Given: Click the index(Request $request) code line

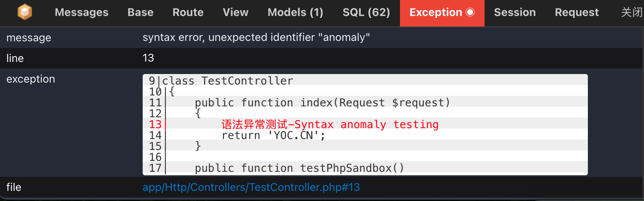Looking at the screenshot, I should [322, 103].
